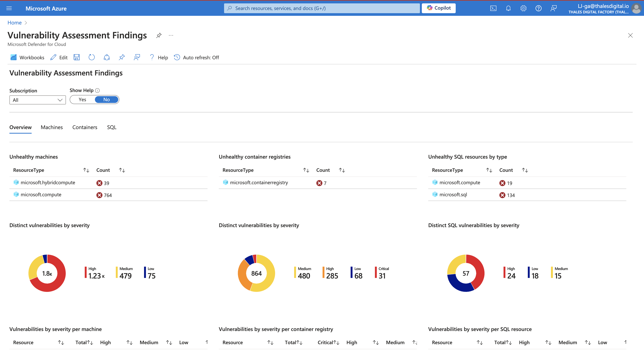
Task: Click the Save floppy disk icon
Action: click(x=76, y=57)
